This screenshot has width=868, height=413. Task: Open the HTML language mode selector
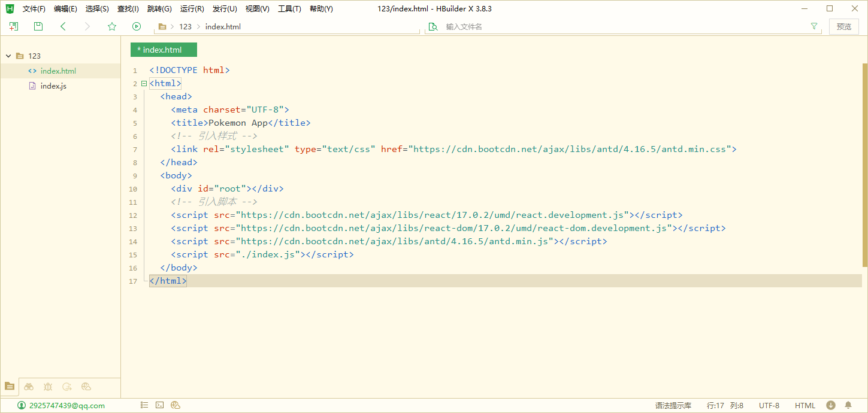(805, 405)
